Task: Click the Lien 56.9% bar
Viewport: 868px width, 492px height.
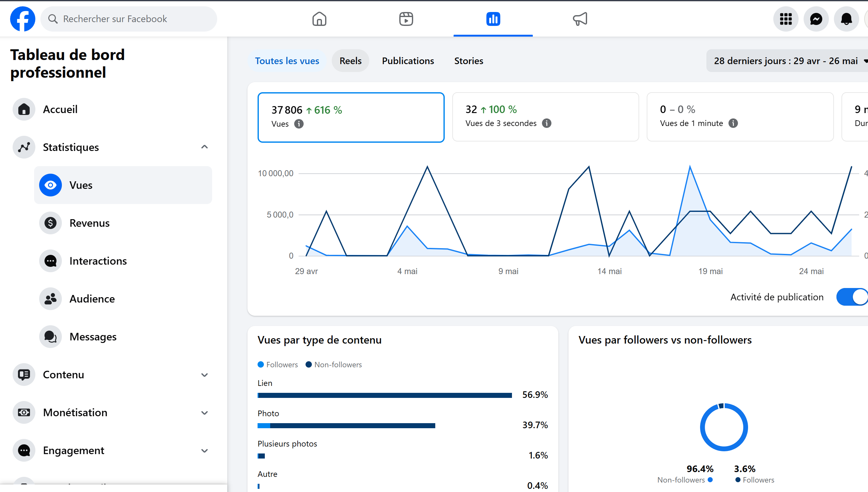Action: tap(385, 395)
